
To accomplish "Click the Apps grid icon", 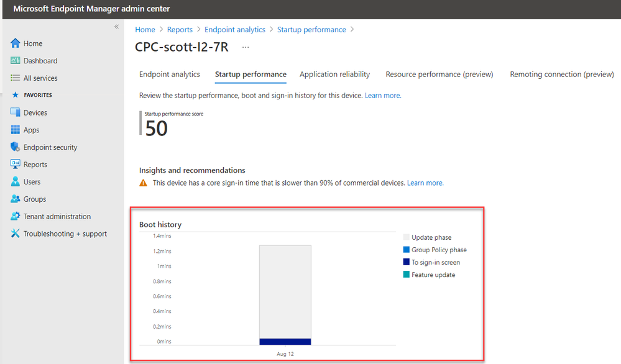I will 15,130.
